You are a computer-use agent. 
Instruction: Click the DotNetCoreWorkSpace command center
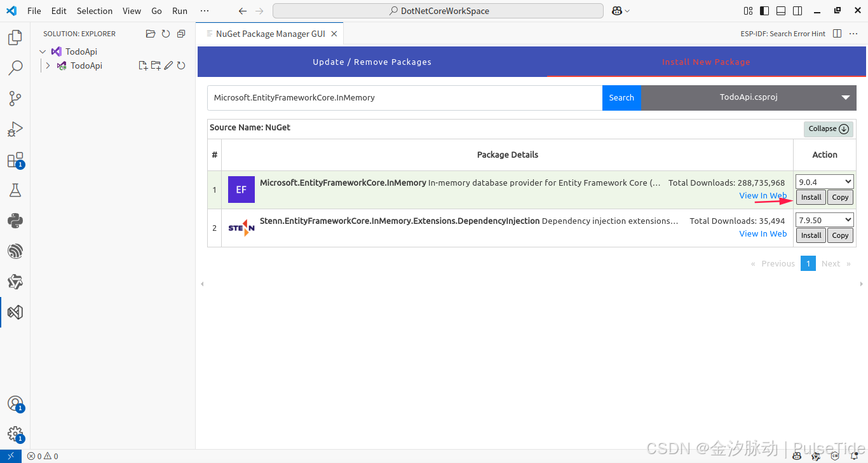click(438, 11)
